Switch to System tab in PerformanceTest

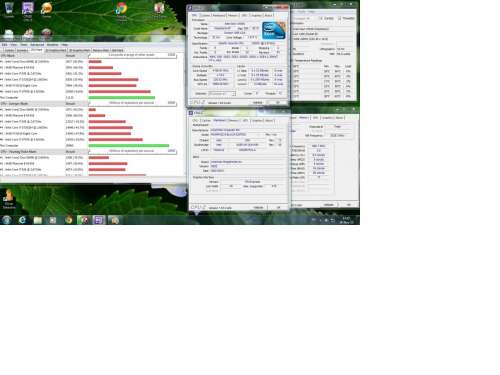click(9, 50)
